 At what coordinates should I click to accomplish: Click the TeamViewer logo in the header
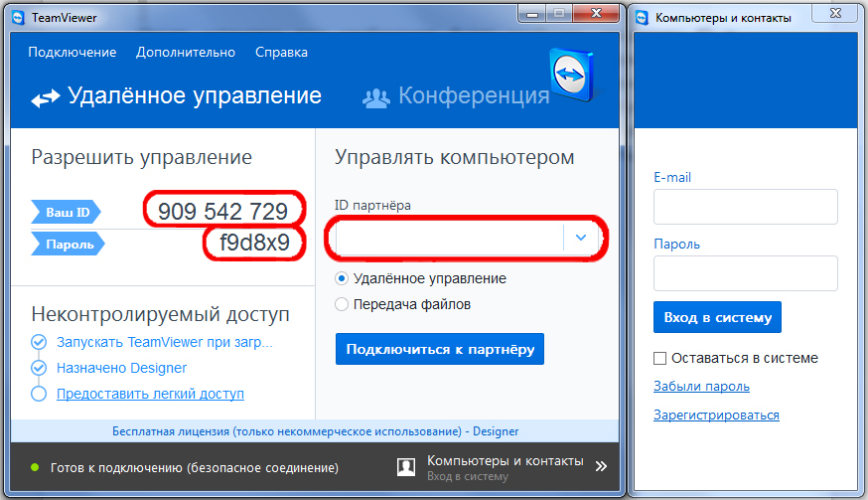click(x=571, y=75)
